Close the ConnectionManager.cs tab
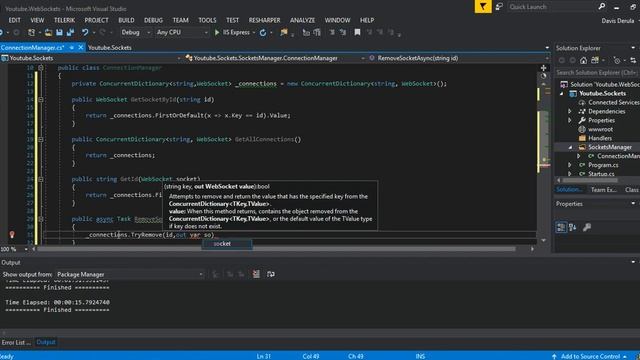 click(x=80, y=48)
